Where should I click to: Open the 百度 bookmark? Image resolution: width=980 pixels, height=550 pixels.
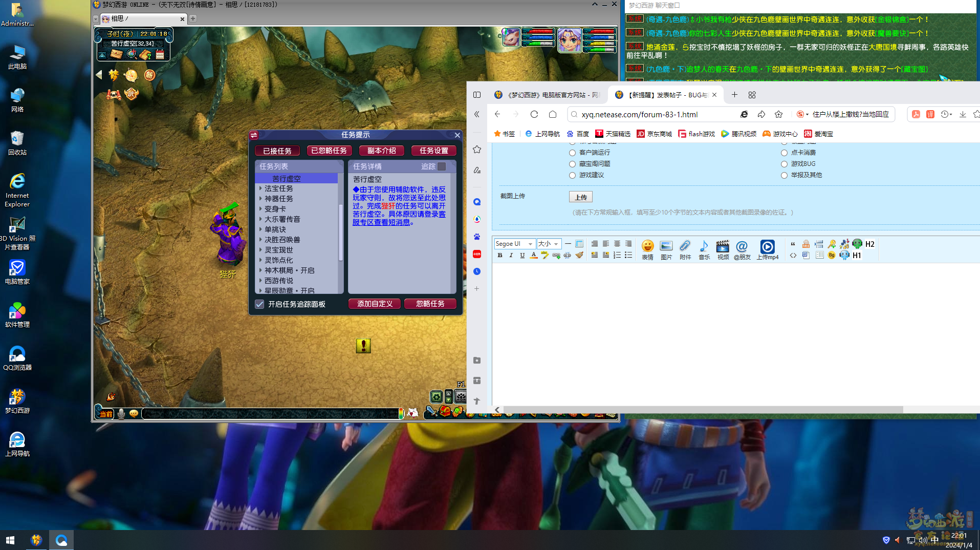tap(578, 134)
